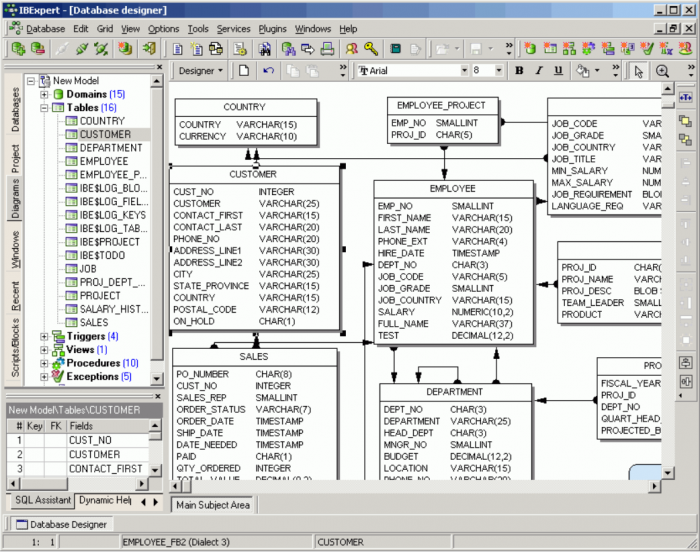Click Unregister Database icon with red minus
700x552 pixels.
coord(38,48)
